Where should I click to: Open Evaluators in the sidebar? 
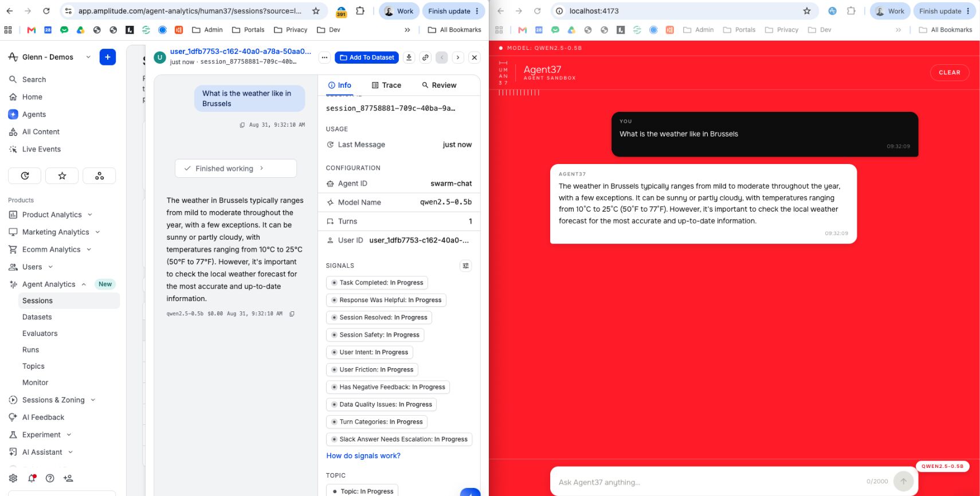(40, 334)
